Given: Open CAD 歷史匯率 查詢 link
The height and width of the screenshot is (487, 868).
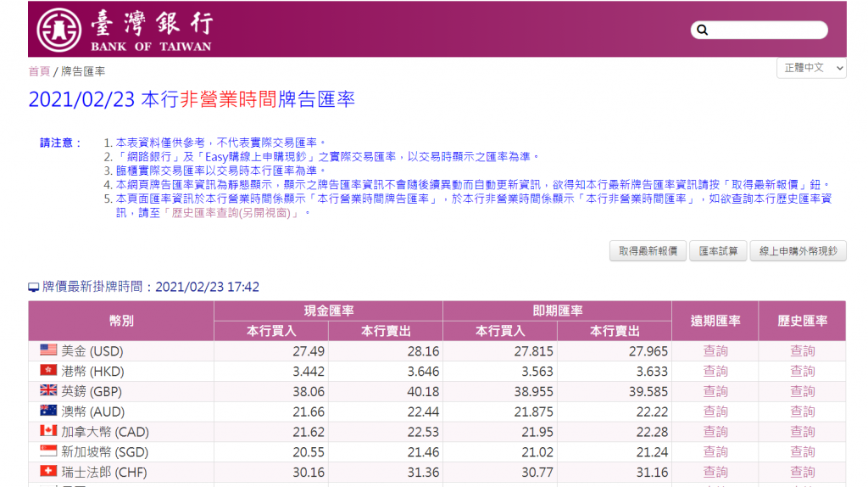Looking at the screenshot, I should click(x=802, y=432).
